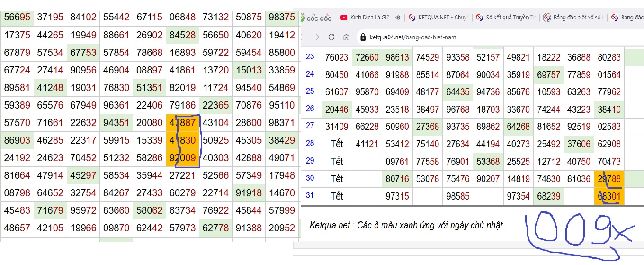Click the Ketqua.net footer note text
Image resolution: width=644 pixels, height=265 pixels.
coord(407,226)
